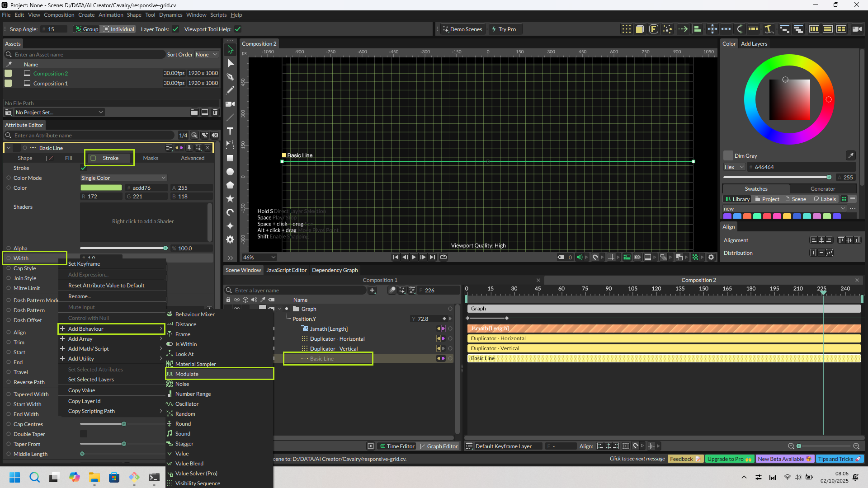Disable the Viewport Tool Help checkmark
868x488 pixels.
(238, 29)
